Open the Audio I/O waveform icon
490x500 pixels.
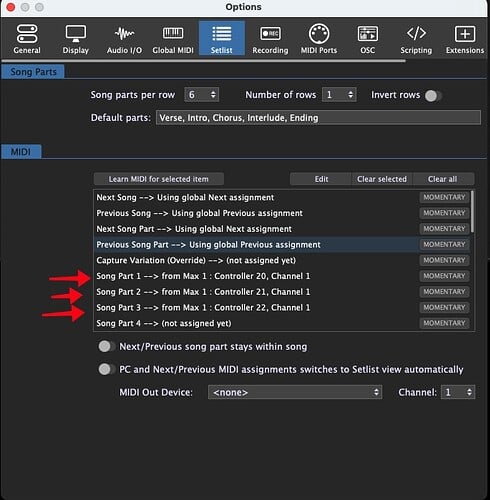click(124, 34)
